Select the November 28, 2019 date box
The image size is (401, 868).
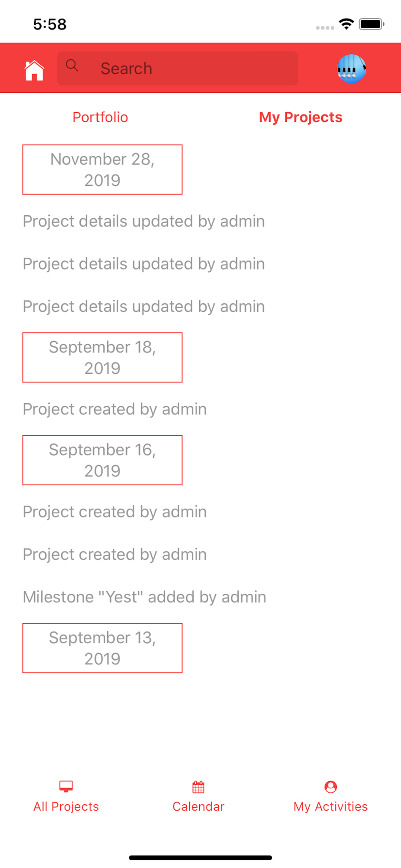pyautogui.click(x=102, y=170)
